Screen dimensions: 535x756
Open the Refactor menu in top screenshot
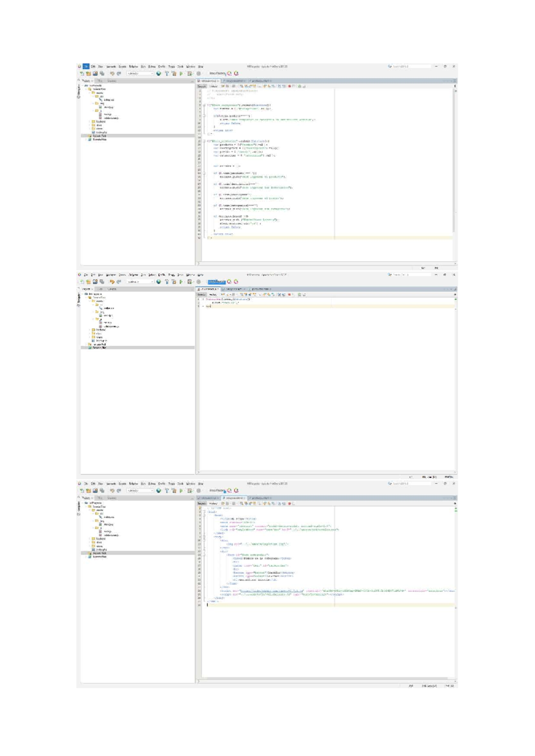point(133,66)
